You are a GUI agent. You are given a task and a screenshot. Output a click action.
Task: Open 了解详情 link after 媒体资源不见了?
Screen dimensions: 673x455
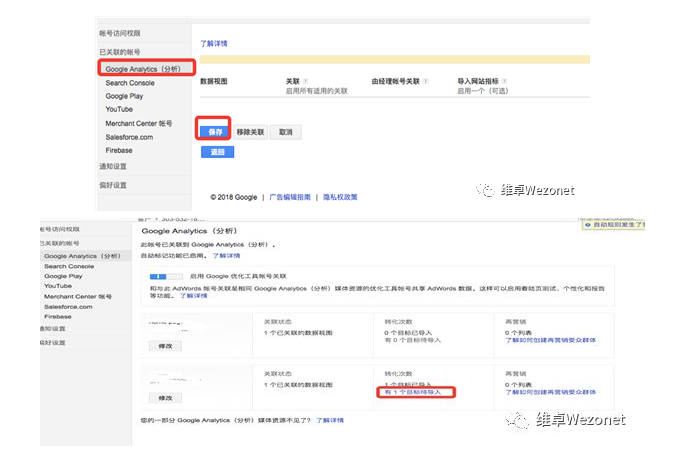click(x=330, y=420)
